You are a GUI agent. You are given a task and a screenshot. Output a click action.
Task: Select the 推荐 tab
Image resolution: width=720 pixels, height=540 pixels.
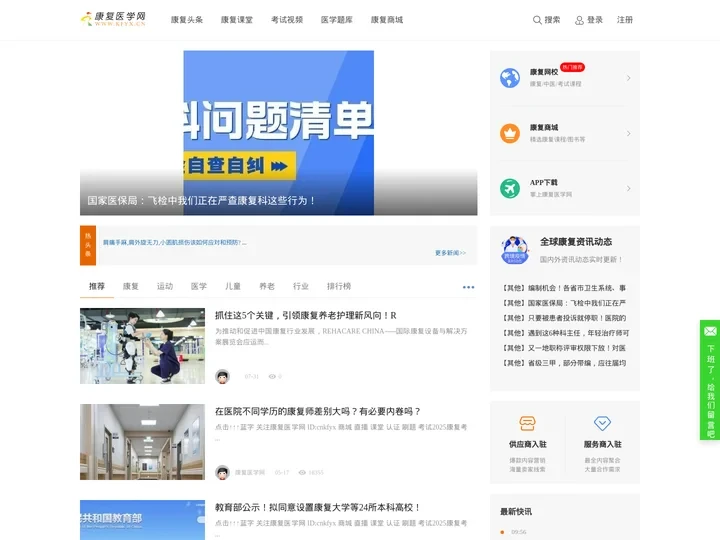tap(97, 286)
